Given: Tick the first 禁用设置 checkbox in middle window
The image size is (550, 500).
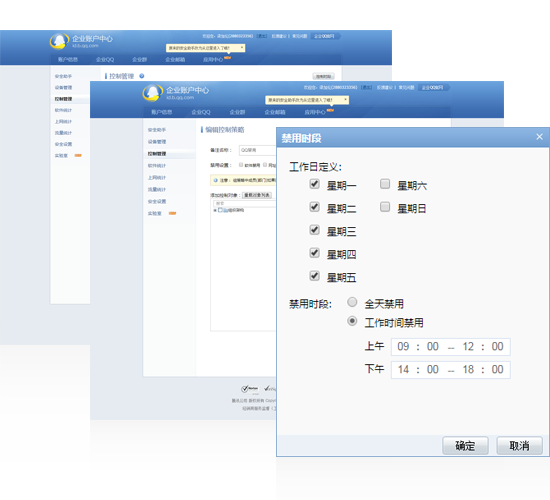Looking at the screenshot, I should tap(241, 165).
